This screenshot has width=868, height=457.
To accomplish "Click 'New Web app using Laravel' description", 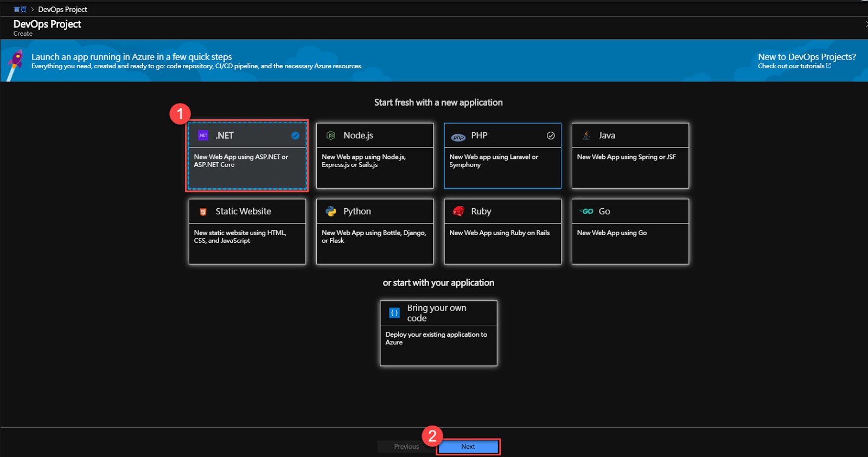I will (x=494, y=160).
